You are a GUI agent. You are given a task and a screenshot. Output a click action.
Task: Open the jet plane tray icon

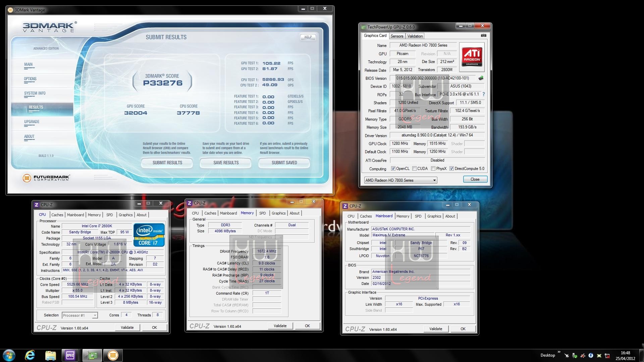pyautogui.click(x=567, y=356)
